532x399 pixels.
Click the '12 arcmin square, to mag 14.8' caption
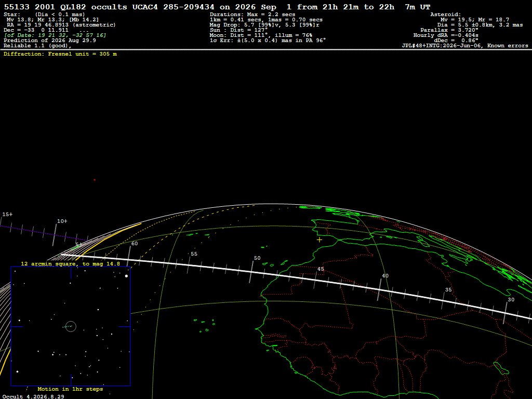(70, 263)
